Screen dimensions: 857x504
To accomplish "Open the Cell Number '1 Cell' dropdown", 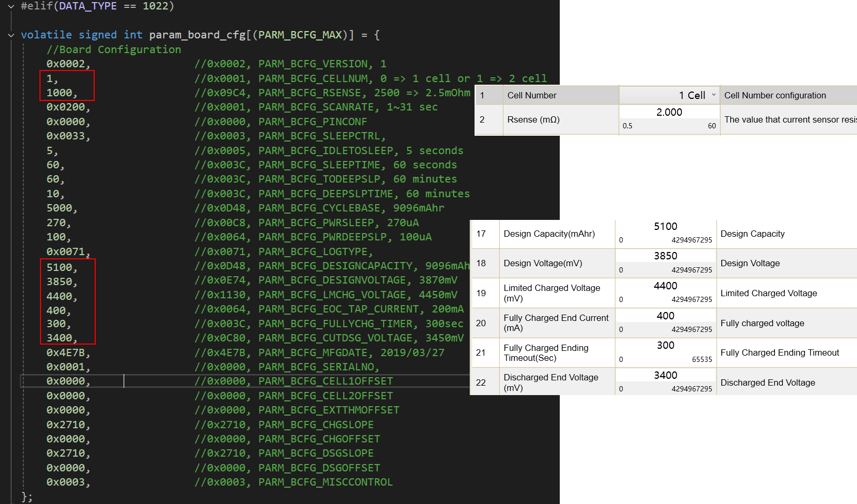I will [x=669, y=95].
